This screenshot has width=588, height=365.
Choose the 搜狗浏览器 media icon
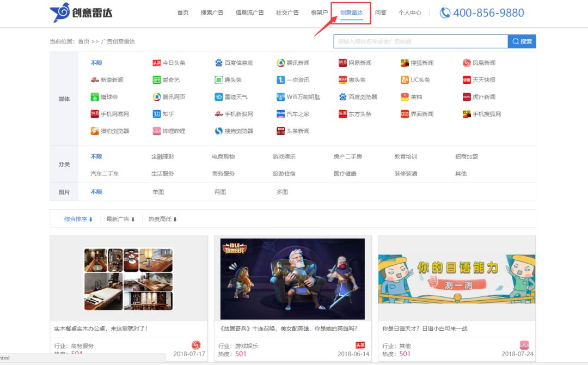[x=219, y=131]
